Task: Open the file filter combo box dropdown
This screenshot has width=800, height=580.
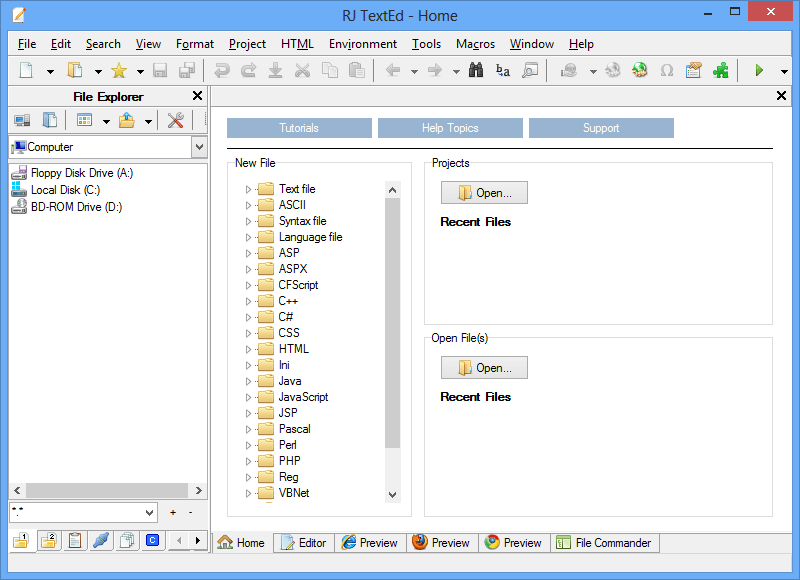Action: coord(149,513)
